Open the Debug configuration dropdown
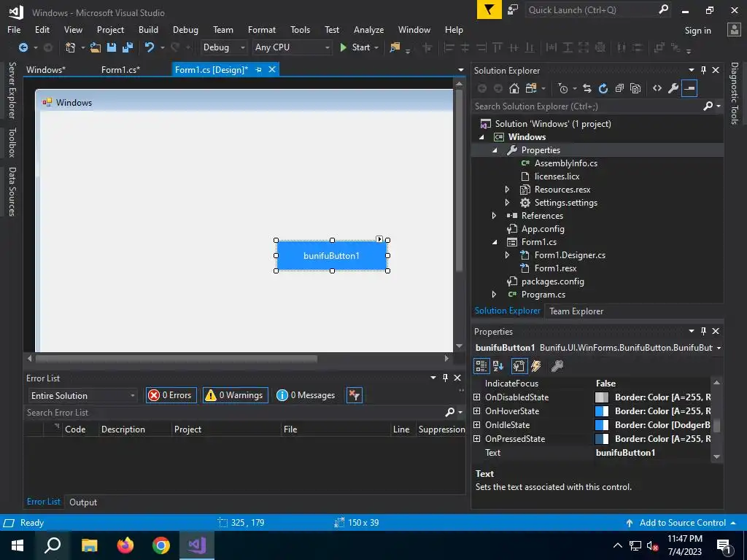This screenshot has height=560, width=747. [x=223, y=47]
